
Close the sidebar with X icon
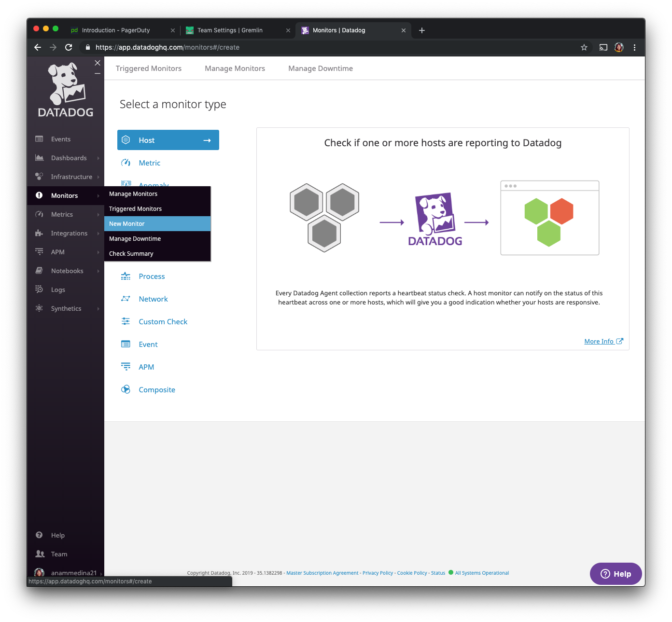coord(98,63)
